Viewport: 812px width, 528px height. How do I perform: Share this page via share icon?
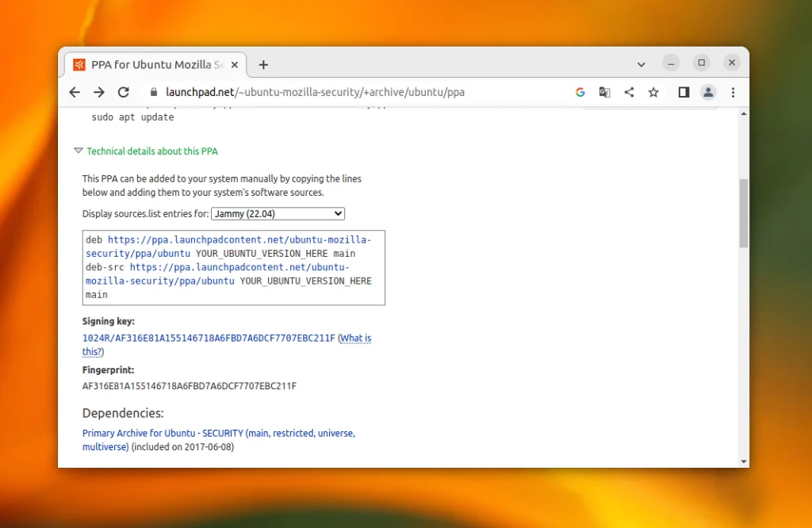pyautogui.click(x=629, y=92)
